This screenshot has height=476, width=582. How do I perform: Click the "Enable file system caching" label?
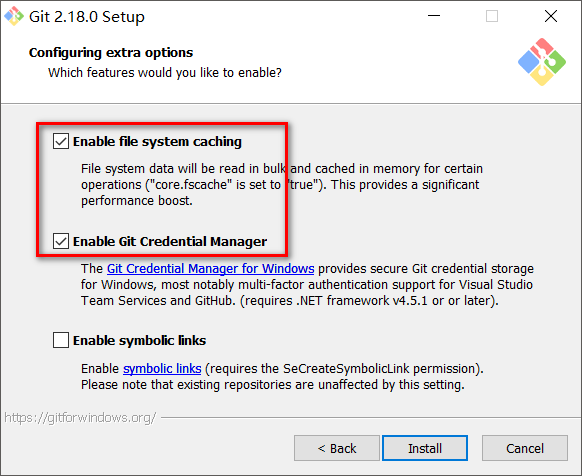coord(157,141)
